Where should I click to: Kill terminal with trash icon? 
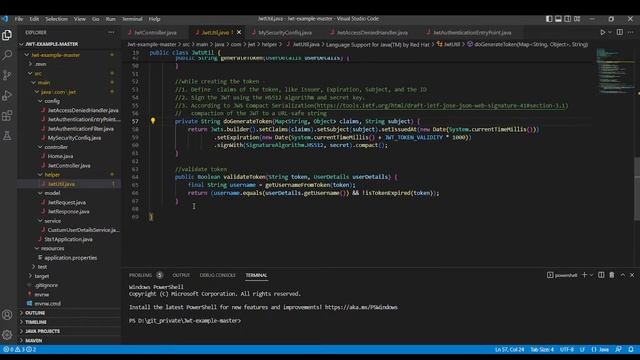point(611,275)
